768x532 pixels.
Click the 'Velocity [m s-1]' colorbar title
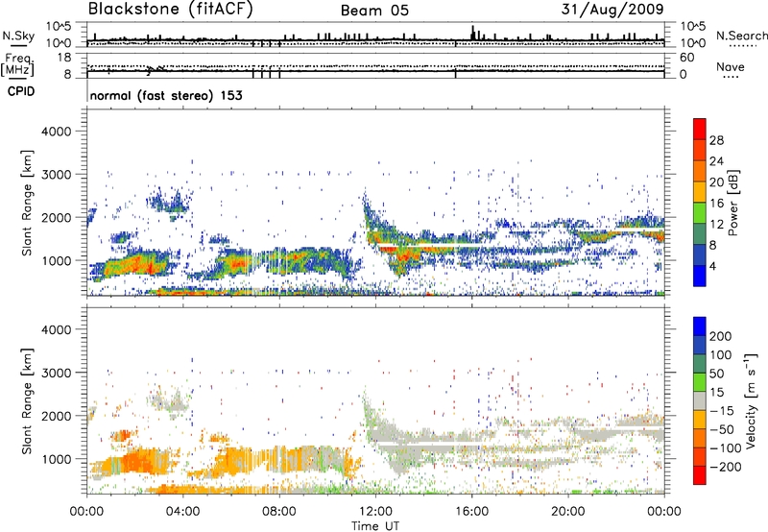(751, 400)
